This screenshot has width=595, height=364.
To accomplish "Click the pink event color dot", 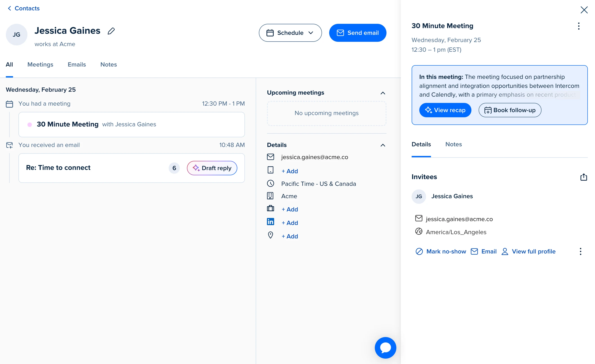I will pyautogui.click(x=30, y=124).
